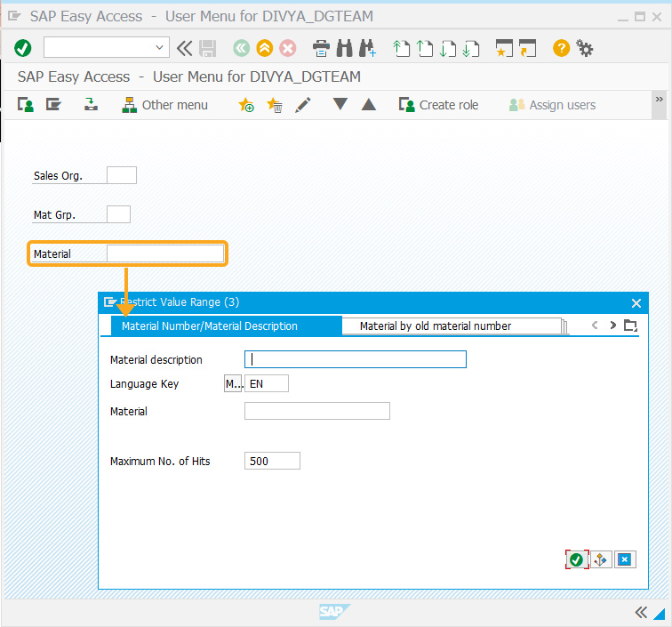The width and height of the screenshot is (672, 627).
Task: Click the dialog's Material number field
Action: 317,411
